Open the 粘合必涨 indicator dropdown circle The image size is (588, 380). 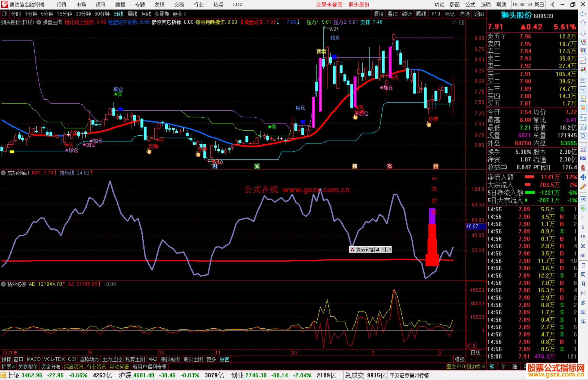pyautogui.click(x=3, y=284)
